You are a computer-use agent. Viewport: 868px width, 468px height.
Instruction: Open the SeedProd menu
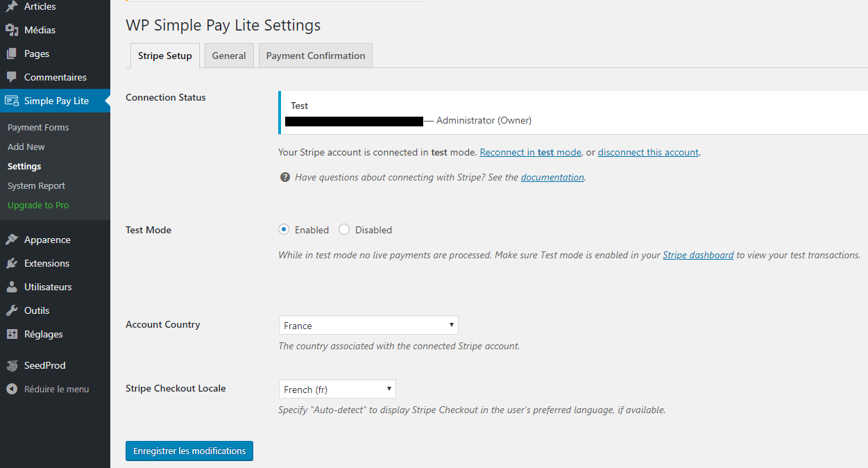(55, 365)
